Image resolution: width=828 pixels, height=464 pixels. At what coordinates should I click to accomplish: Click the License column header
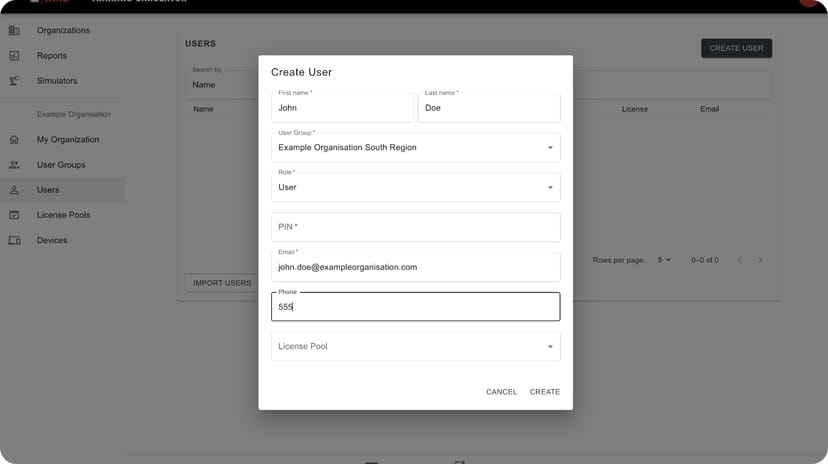pos(634,109)
